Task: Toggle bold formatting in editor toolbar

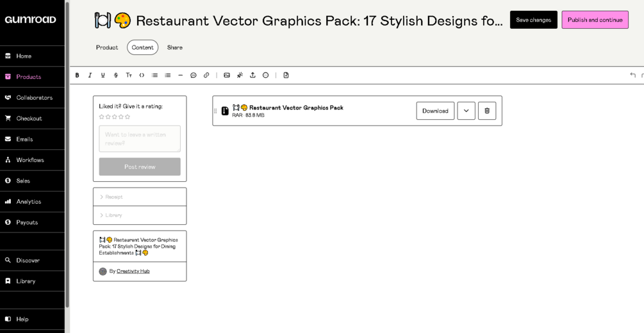Action: click(77, 75)
